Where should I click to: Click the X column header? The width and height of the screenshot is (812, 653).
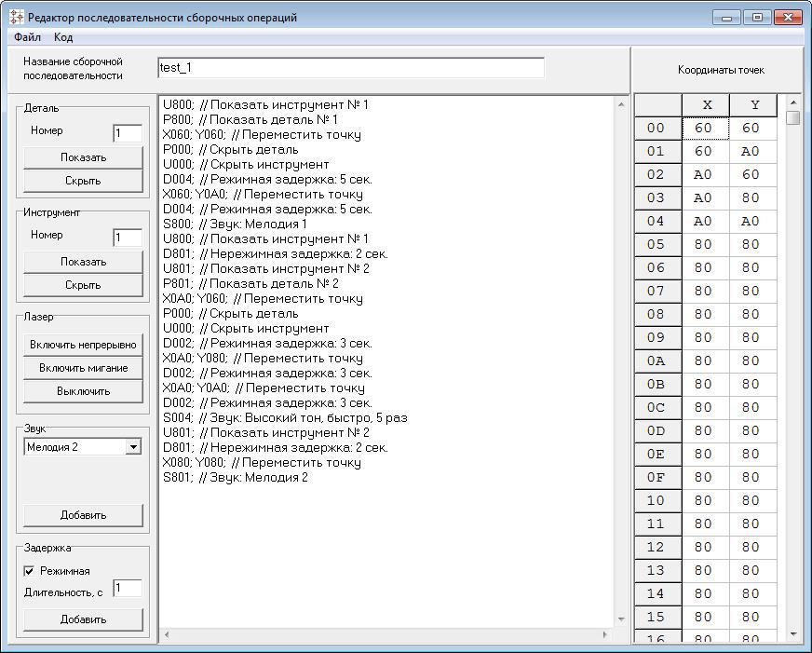[x=707, y=105]
